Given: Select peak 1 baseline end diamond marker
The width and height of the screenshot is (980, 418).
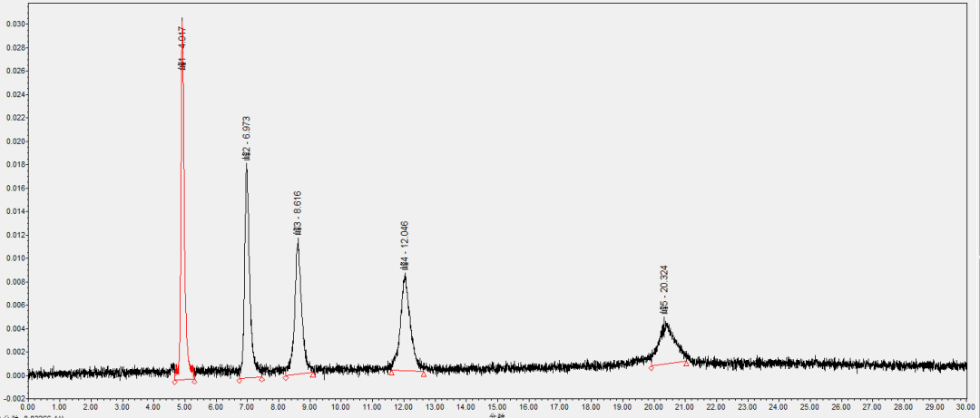Looking at the screenshot, I should click(194, 381).
